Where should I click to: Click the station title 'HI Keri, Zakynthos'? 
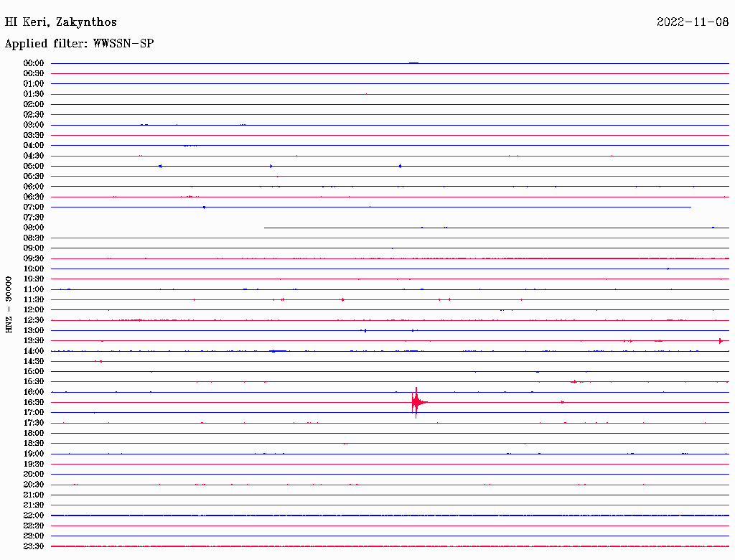click(60, 22)
